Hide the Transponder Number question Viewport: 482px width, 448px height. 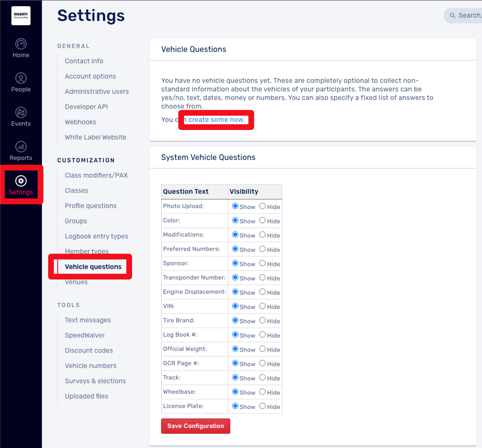263,278
